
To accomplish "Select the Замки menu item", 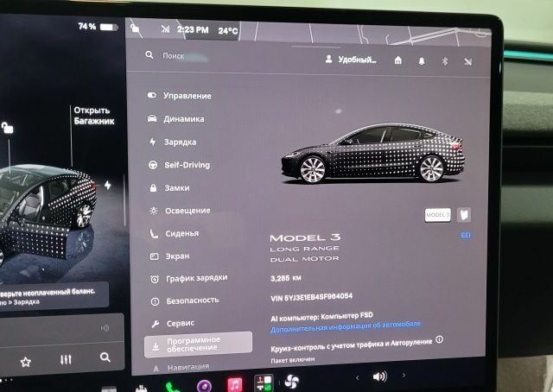I will pos(169,188).
